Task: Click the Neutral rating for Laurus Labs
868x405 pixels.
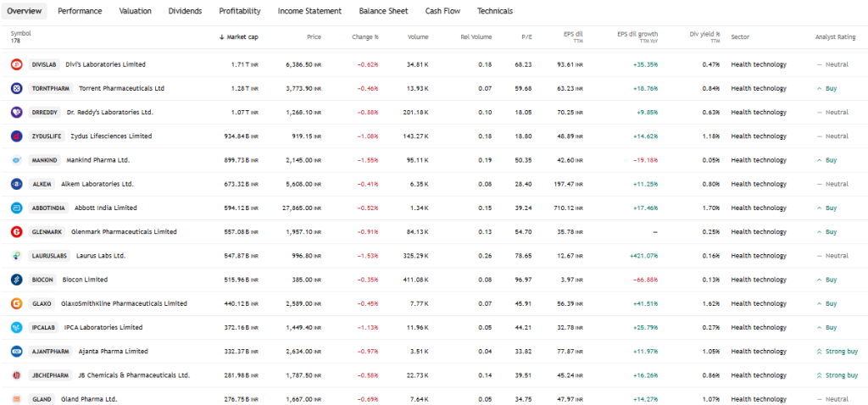Action: (x=832, y=256)
